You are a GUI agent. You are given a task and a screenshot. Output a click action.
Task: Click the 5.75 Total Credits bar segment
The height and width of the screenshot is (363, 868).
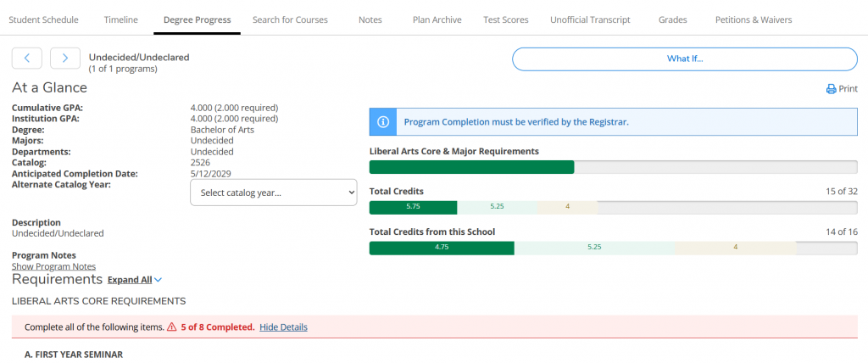(x=413, y=207)
